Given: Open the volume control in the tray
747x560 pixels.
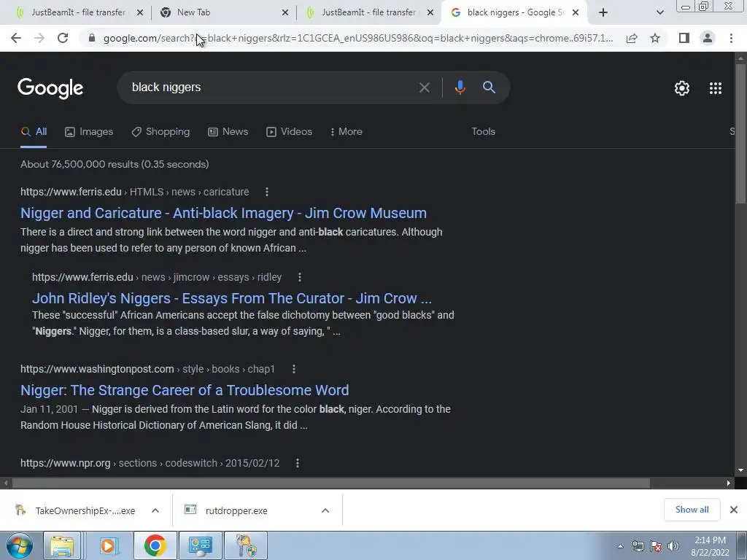Looking at the screenshot, I should 673,546.
